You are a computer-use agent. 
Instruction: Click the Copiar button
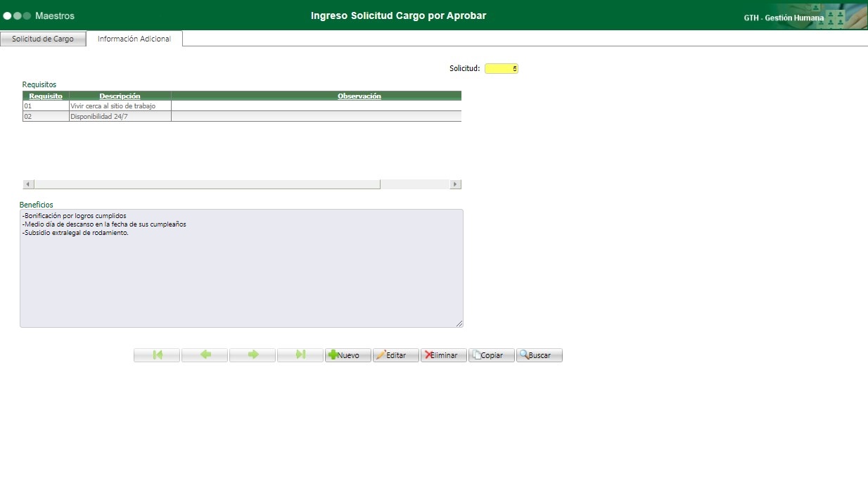[x=492, y=355]
